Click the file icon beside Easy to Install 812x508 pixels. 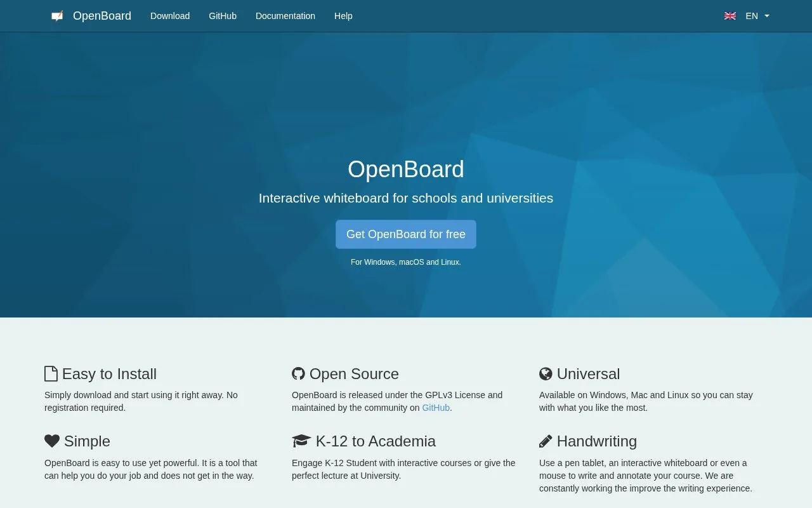click(51, 373)
